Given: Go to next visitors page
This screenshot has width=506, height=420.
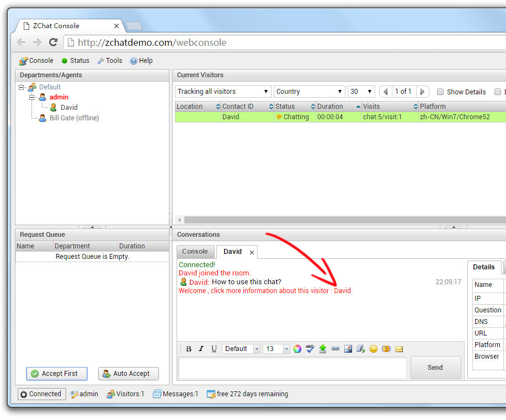Looking at the screenshot, I should coord(423,92).
